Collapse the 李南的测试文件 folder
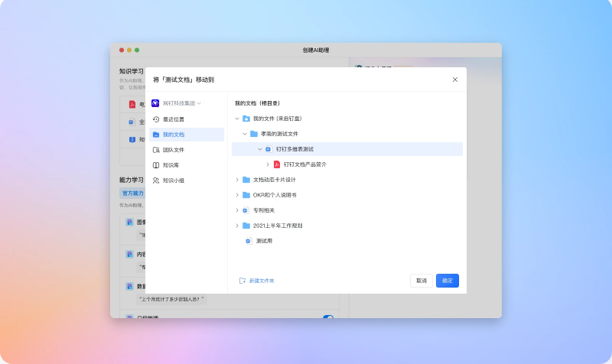The image size is (612, 364). click(245, 134)
